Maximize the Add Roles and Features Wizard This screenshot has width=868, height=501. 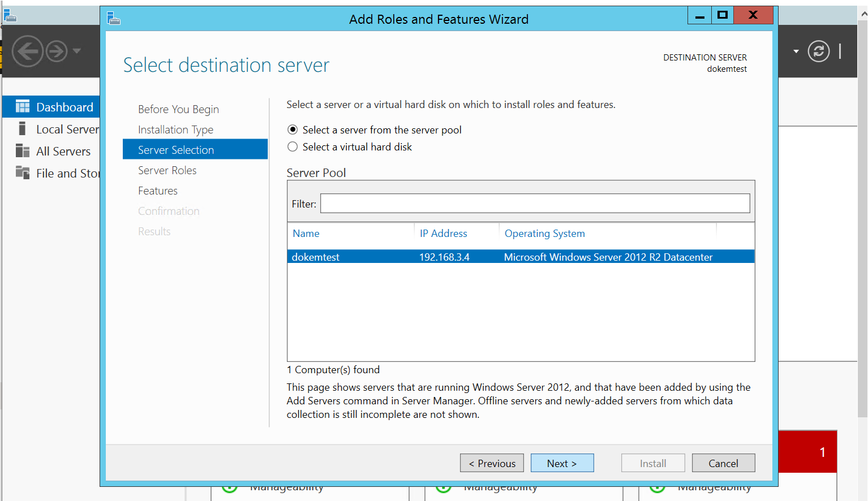[x=722, y=15]
